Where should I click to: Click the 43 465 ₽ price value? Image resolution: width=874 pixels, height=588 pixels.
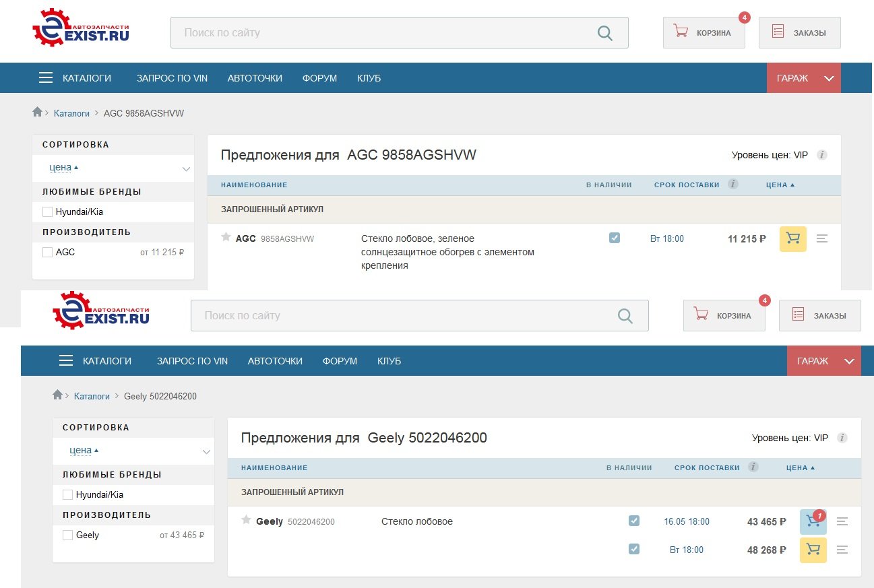coord(767,521)
